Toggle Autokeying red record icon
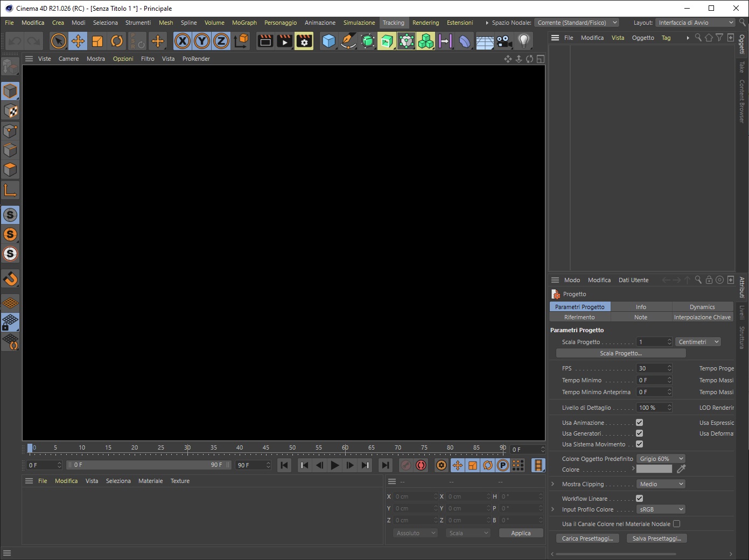The image size is (749, 560). tap(421, 465)
